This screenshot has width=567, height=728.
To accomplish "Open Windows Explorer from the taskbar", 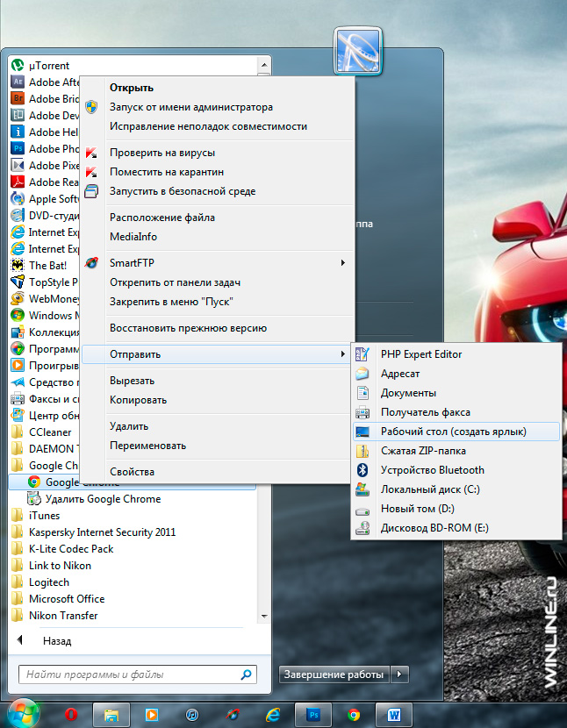I will click(x=111, y=714).
